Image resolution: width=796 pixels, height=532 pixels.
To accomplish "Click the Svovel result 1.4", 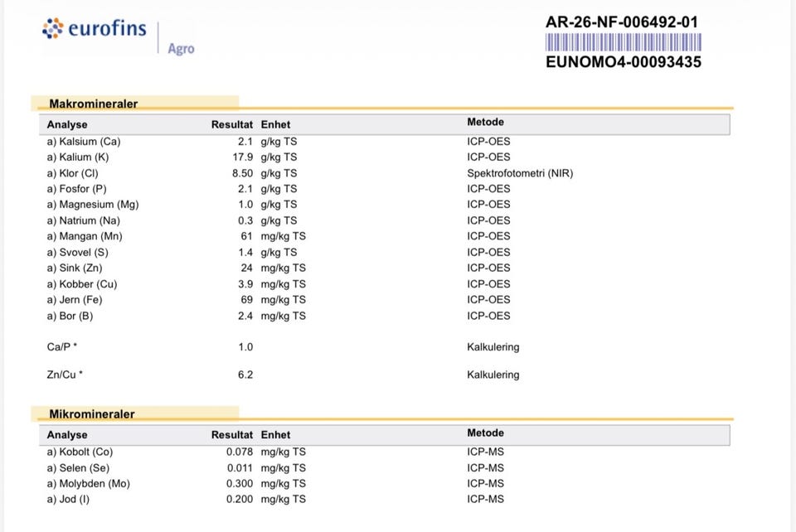I will (245, 253).
